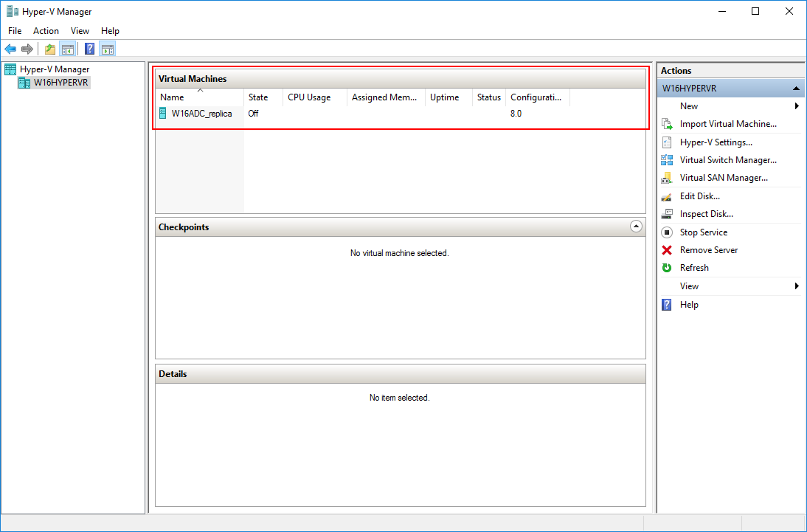Click Import Virtual Machine... action text

728,124
